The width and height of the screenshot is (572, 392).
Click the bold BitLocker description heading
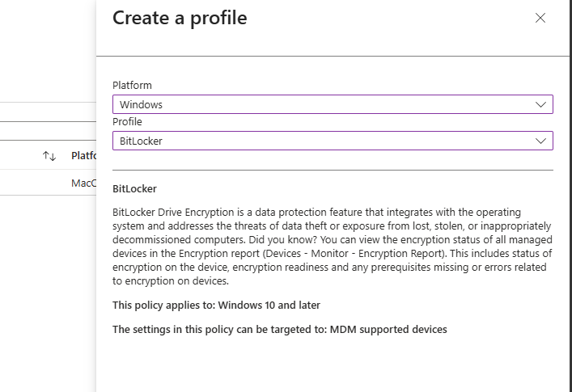pyautogui.click(x=134, y=188)
